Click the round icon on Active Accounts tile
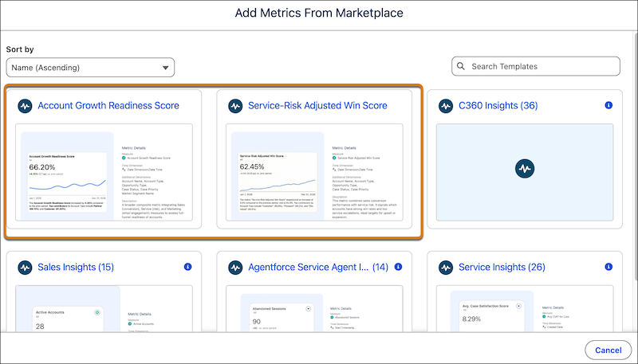Screen dimensions: 638x364 pos(96,312)
